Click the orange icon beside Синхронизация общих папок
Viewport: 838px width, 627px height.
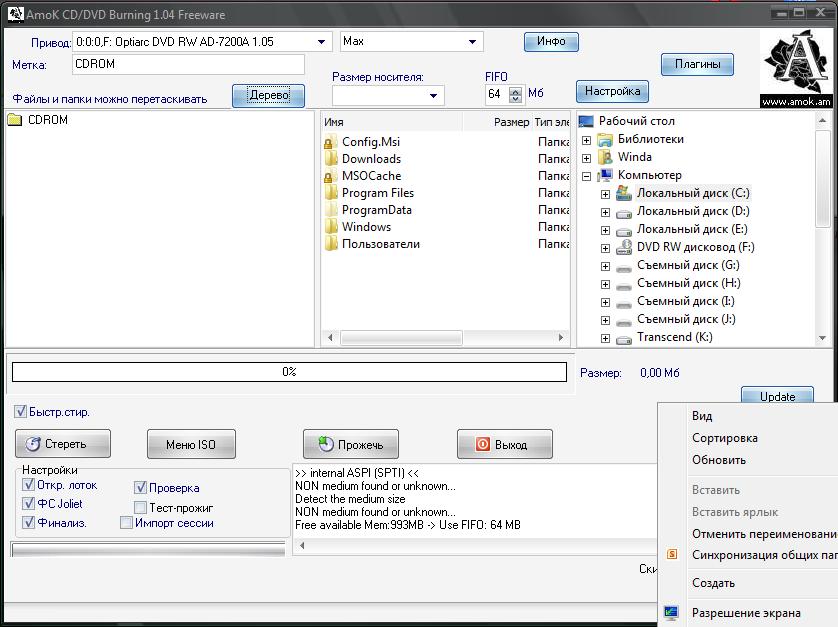pos(672,554)
